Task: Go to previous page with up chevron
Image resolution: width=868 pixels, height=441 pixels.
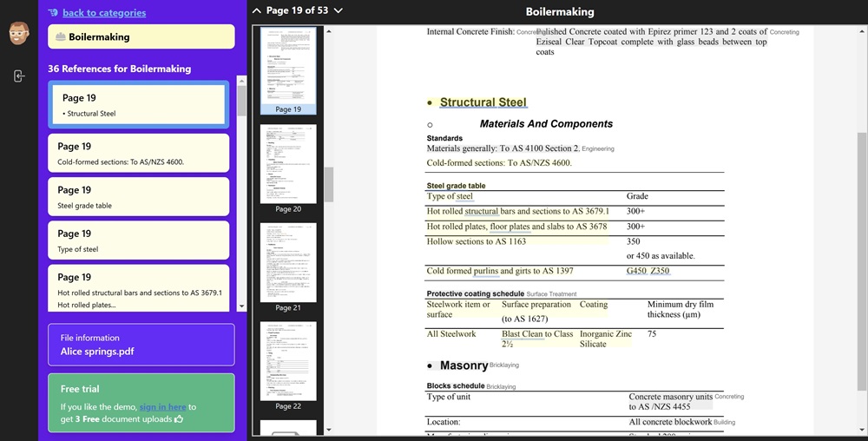Action: click(256, 11)
